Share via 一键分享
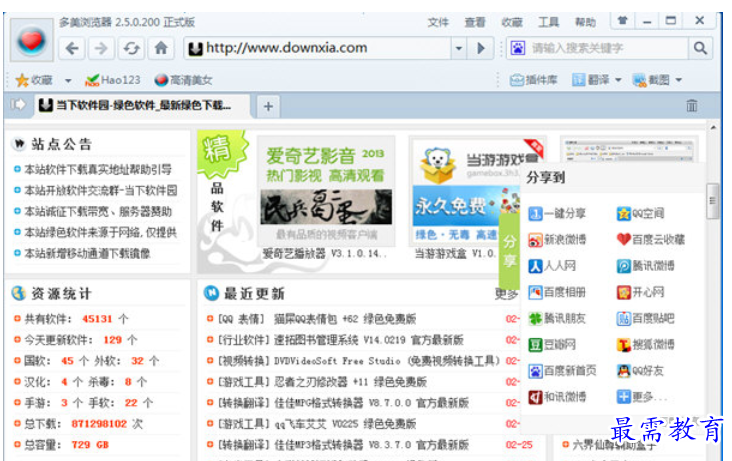Viewport: 732px width, 461px height. coord(557,214)
